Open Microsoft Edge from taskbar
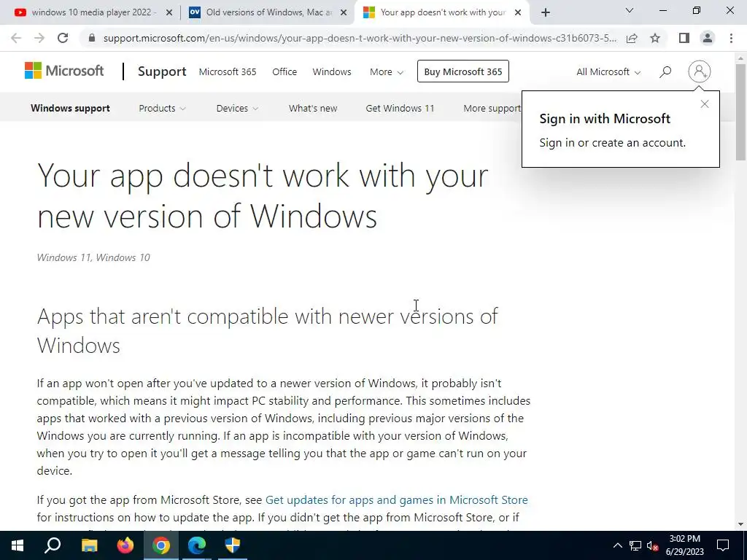Viewport: 747px width, 560px height. click(x=197, y=545)
